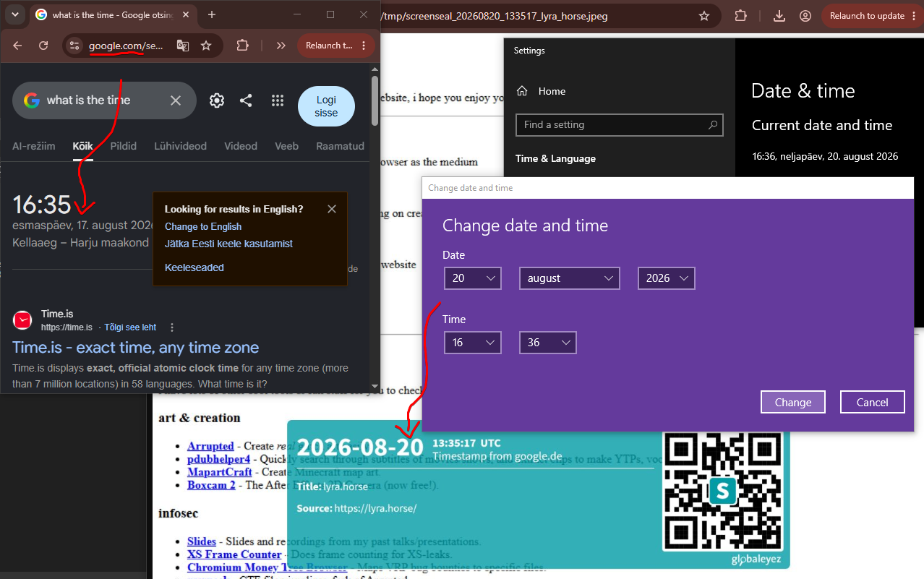Viewport: 924px width, 579px height.
Task: Click the 'Change to English' link
Action: tap(203, 227)
